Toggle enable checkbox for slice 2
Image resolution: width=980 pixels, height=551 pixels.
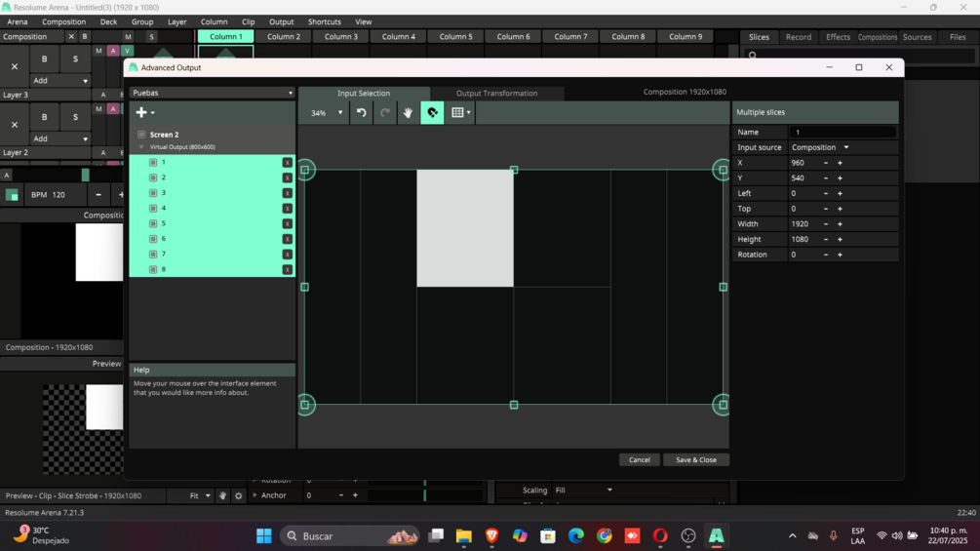pyautogui.click(x=153, y=177)
